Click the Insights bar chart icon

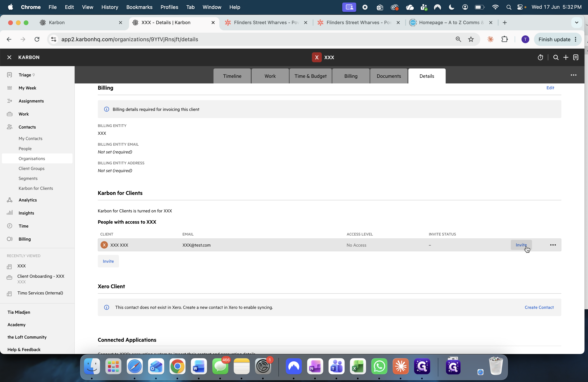pyautogui.click(x=10, y=213)
